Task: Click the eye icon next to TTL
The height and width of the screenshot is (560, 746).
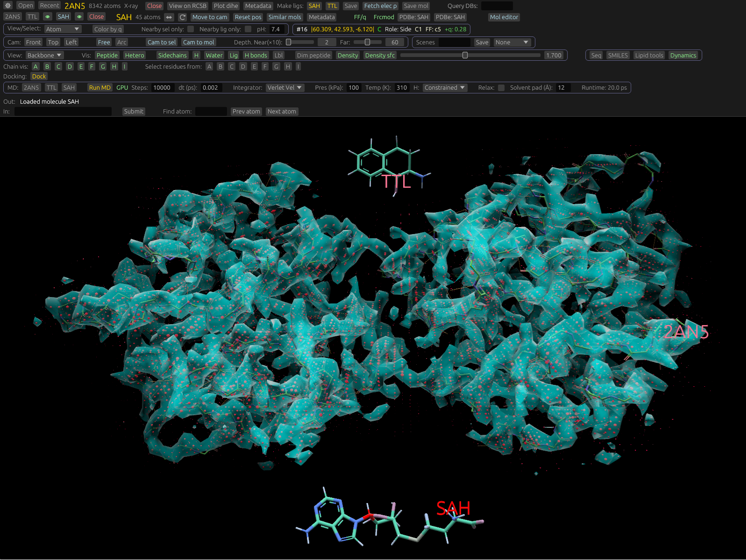Action: point(47,17)
